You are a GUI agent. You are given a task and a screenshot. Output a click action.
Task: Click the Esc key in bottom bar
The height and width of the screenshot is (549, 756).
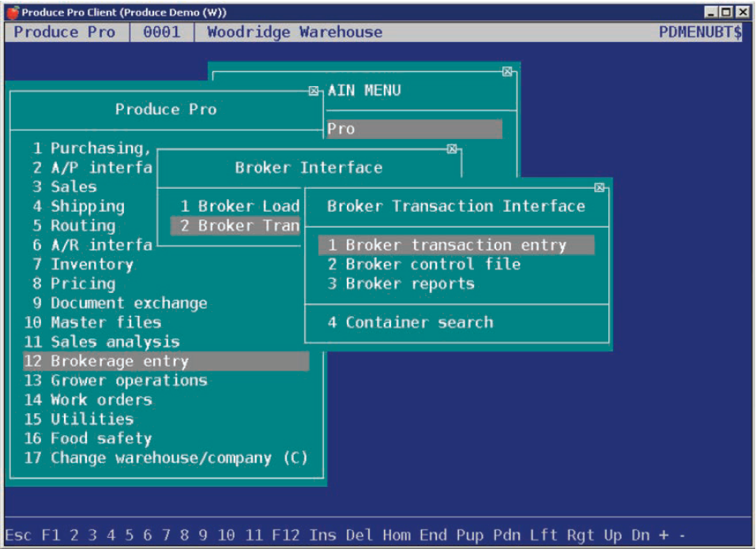tap(18, 535)
